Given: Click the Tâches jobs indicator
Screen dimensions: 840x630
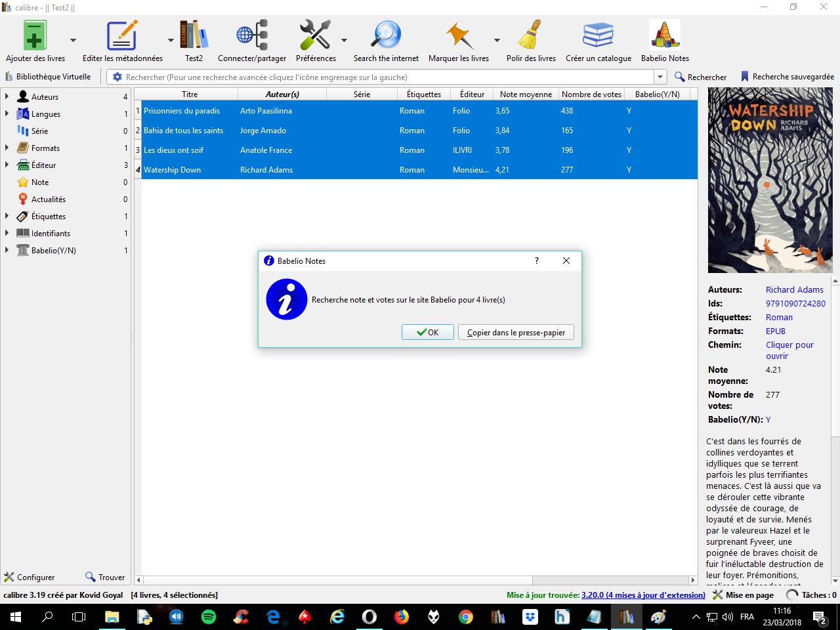Looking at the screenshot, I should click(812, 595).
